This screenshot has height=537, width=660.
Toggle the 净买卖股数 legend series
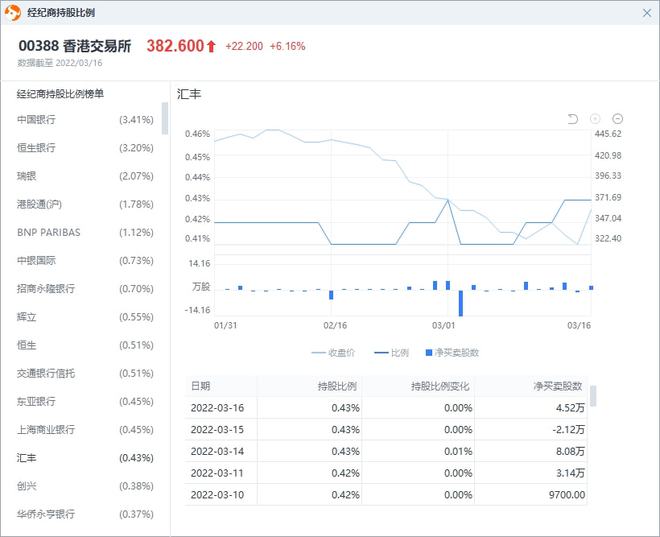(x=452, y=353)
